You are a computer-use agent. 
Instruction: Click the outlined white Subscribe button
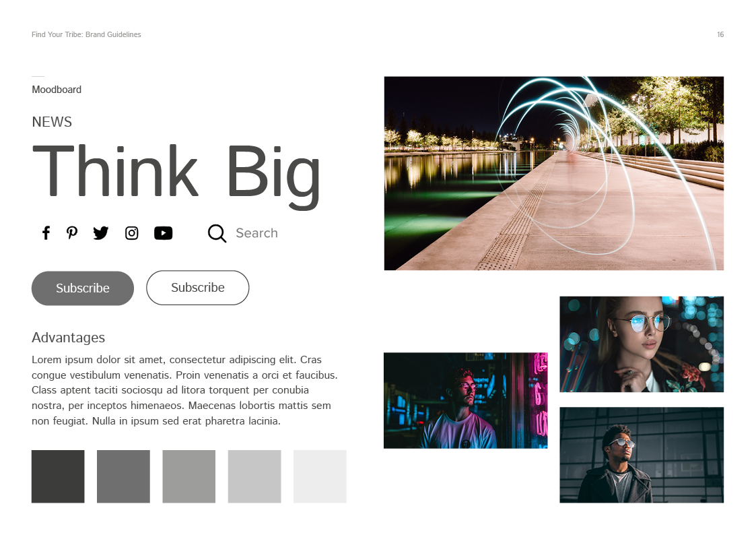point(198,288)
